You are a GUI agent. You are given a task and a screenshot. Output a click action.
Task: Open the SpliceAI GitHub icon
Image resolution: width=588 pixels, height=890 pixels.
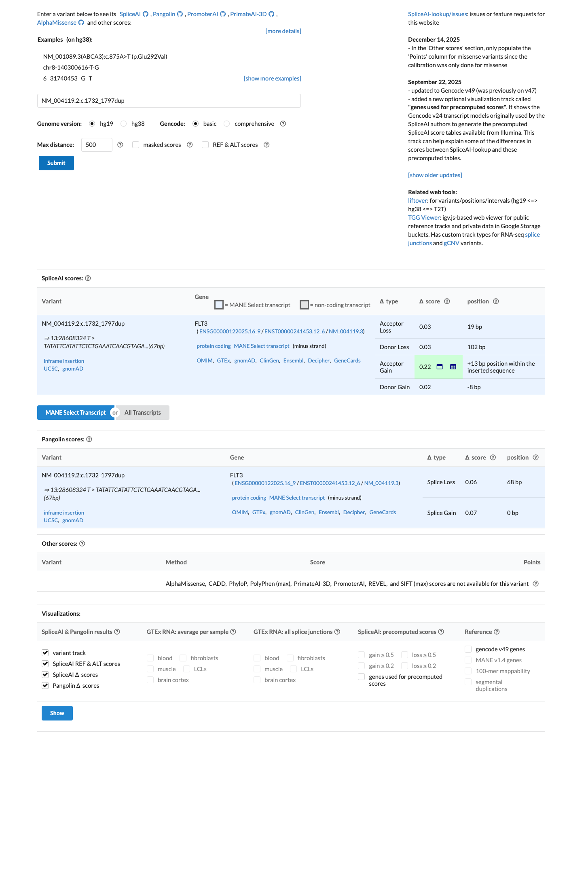[146, 14]
